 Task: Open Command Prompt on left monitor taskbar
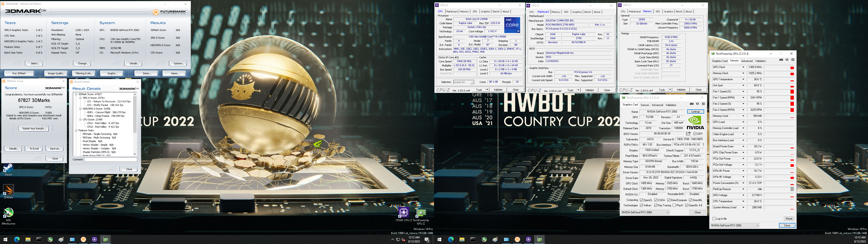[x=39, y=240]
